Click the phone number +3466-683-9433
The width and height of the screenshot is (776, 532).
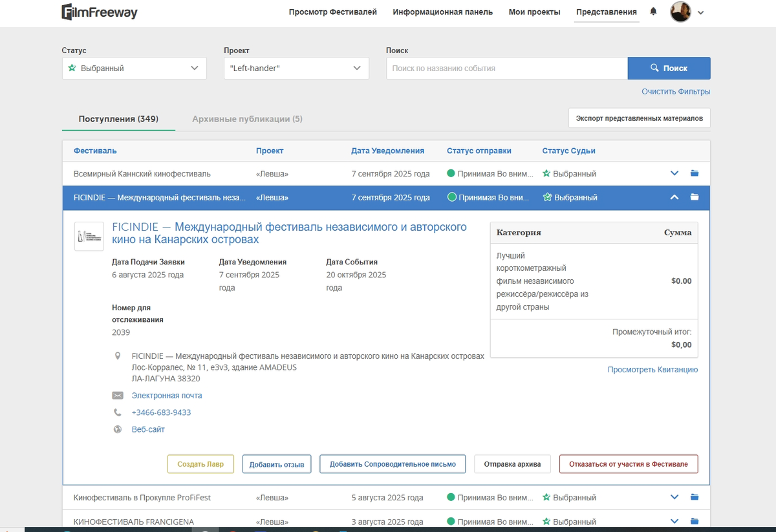click(x=161, y=412)
